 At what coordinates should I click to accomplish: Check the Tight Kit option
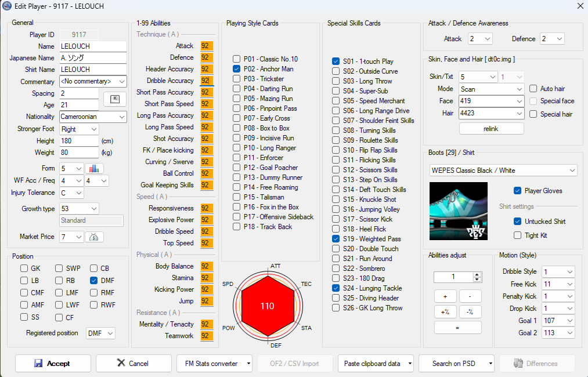click(x=518, y=235)
